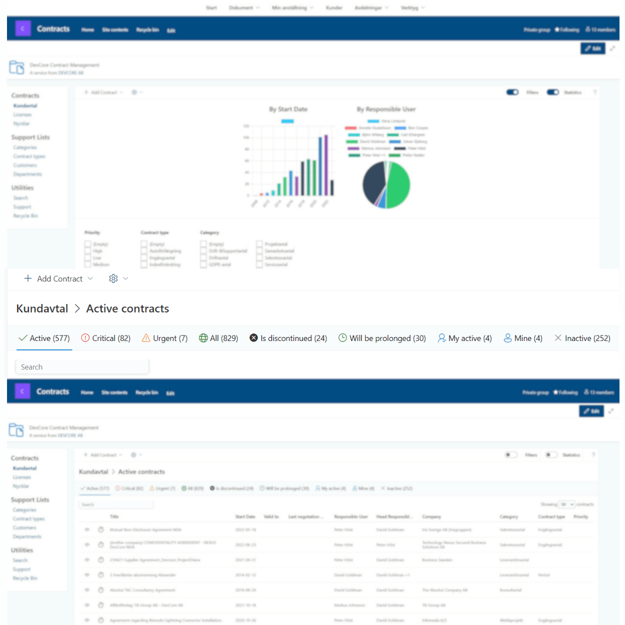
Task: Switch to the large Inactive (252) tab
Action: [x=582, y=339]
